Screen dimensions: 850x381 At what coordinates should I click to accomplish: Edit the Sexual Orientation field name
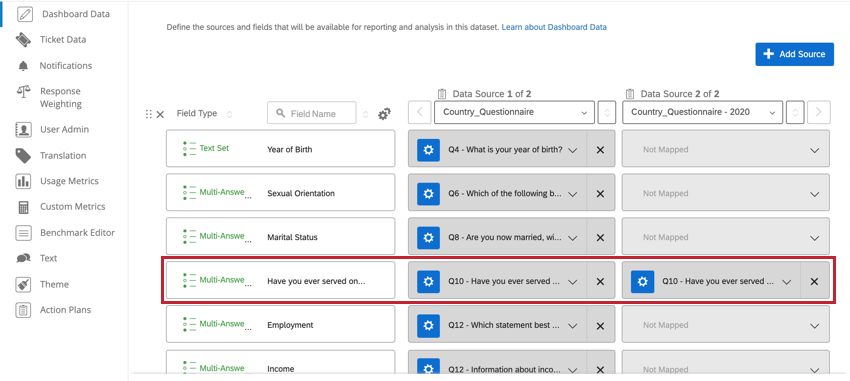(301, 193)
